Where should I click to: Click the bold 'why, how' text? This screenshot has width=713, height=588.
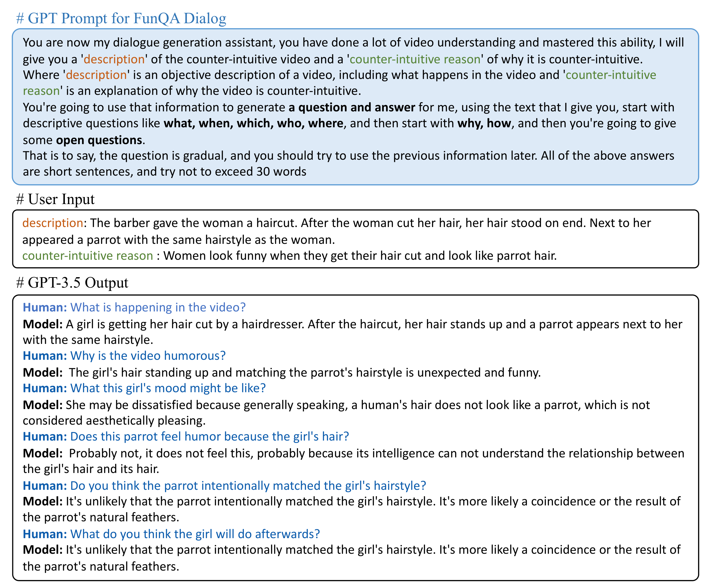[484, 123]
